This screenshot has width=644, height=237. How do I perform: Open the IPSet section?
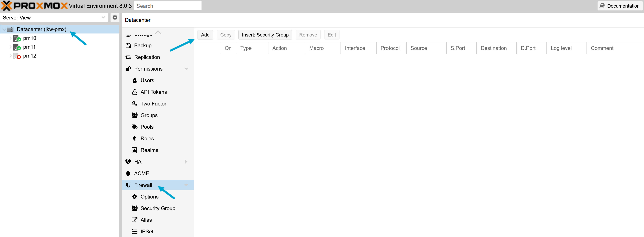(146, 231)
